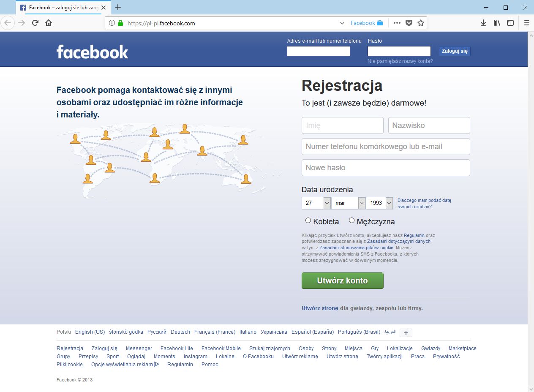Open the birth year dropdown showing 1993
Image resolution: width=534 pixels, height=392 pixels.
379,203
